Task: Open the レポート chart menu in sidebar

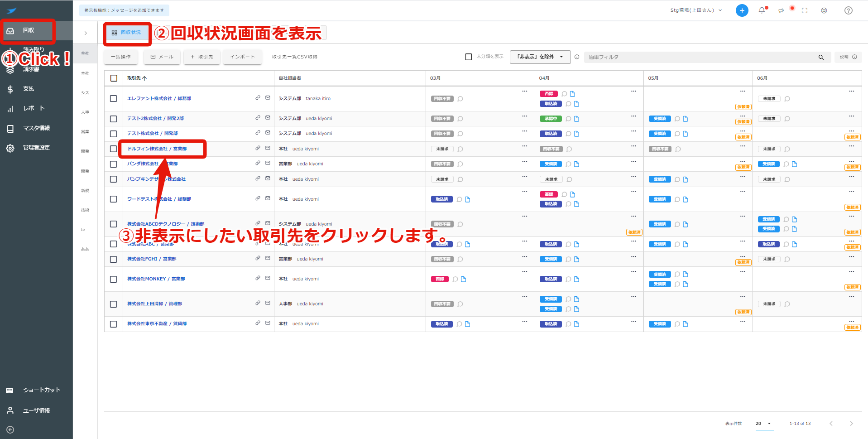Action: 34,109
